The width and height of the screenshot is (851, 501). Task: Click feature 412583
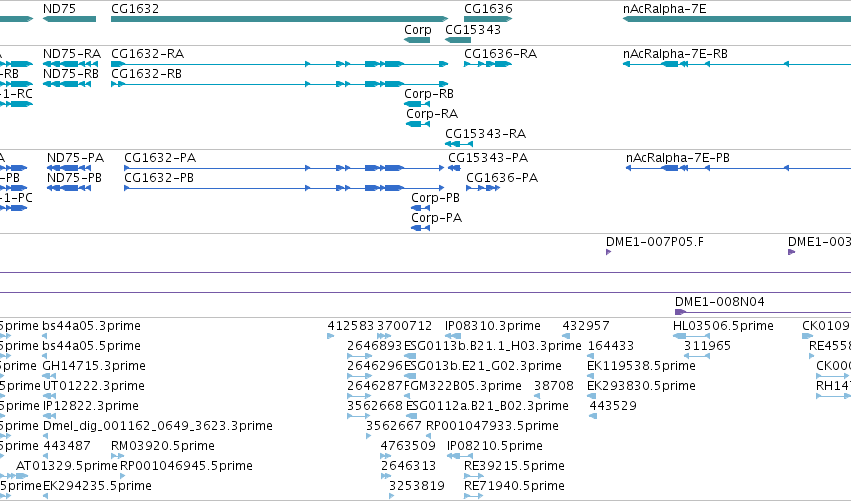pos(331,336)
